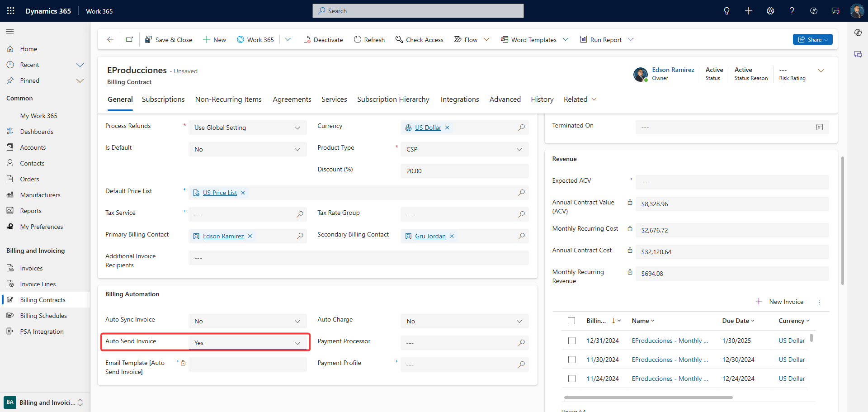Expand the Recent section in sidebar
Image resolution: width=868 pixels, height=412 pixels.
click(x=80, y=65)
